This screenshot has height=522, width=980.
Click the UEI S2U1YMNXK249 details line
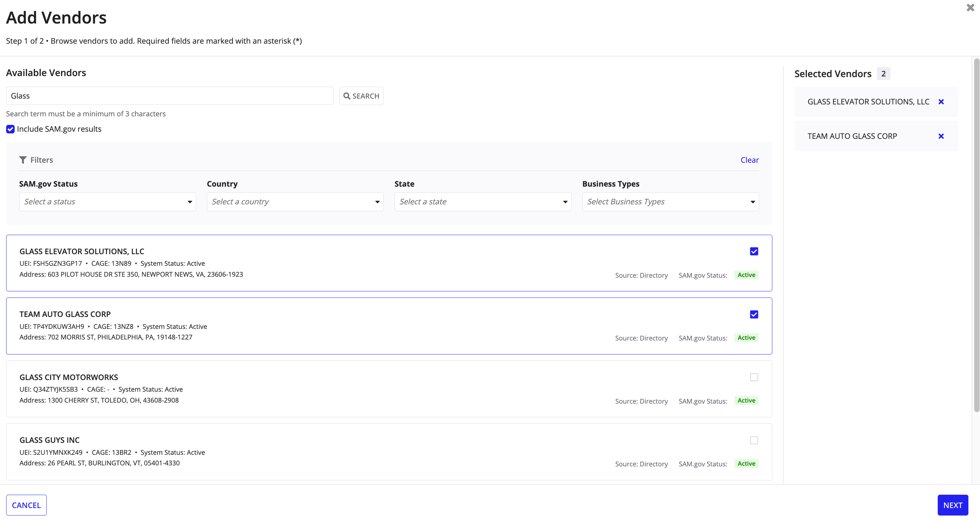pos(112,452)
